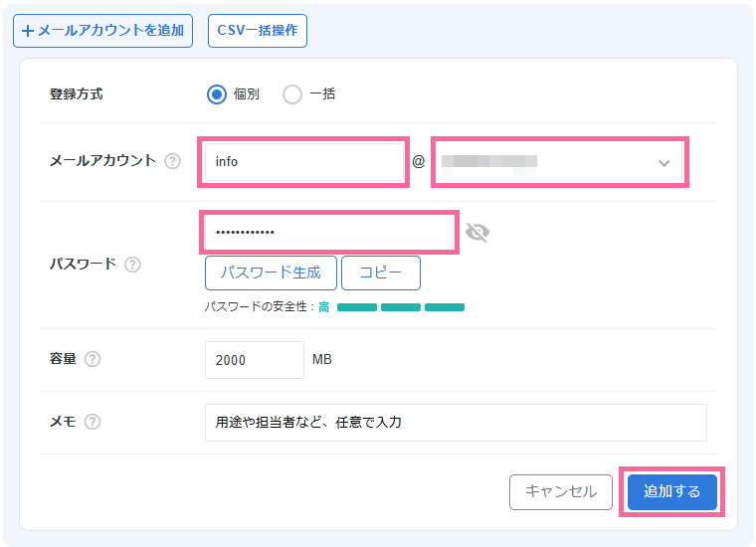Open the domain dropdown after @

pyautogui.click(x=557, y=162)
